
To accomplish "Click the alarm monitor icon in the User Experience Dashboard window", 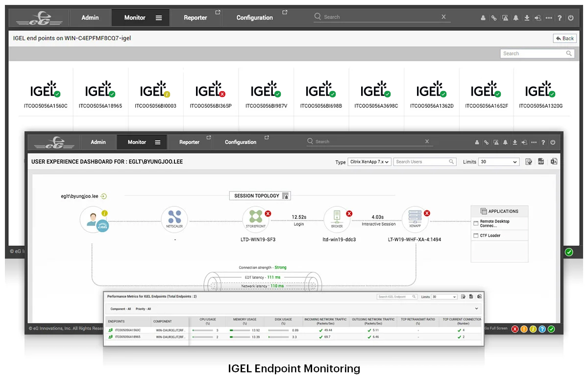I will pos(496,143).
